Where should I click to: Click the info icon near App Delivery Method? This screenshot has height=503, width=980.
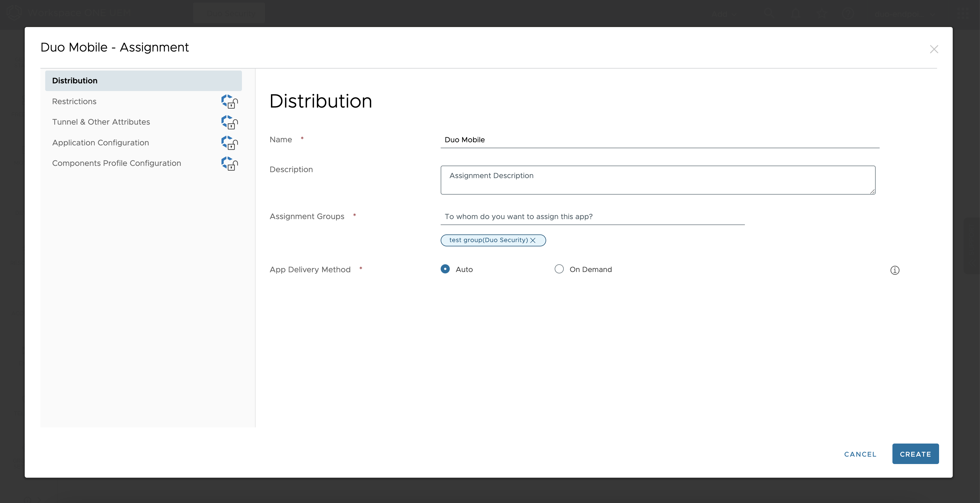click(895, 270)
